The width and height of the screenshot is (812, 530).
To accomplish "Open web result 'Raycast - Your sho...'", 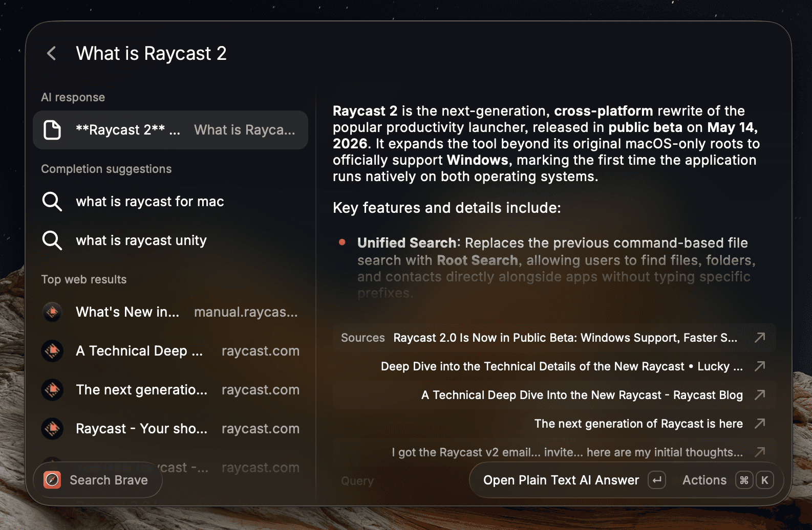I will (170, 429).
